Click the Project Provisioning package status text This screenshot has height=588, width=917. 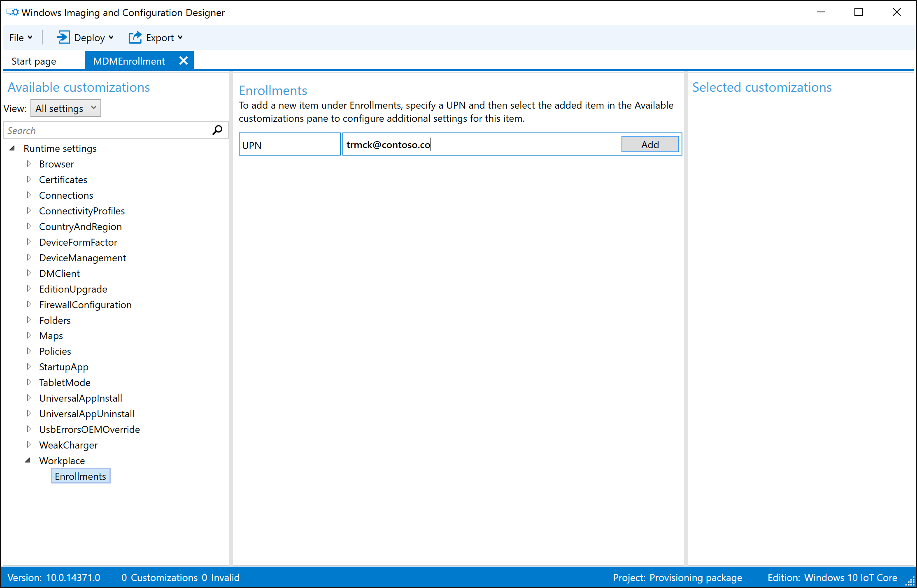pos(677,577)
